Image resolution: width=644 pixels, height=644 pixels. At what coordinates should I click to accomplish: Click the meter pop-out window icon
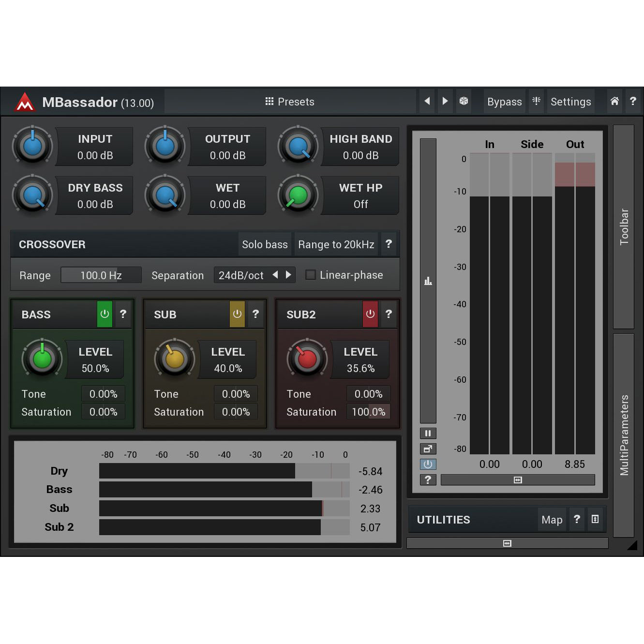click(428, 449)
